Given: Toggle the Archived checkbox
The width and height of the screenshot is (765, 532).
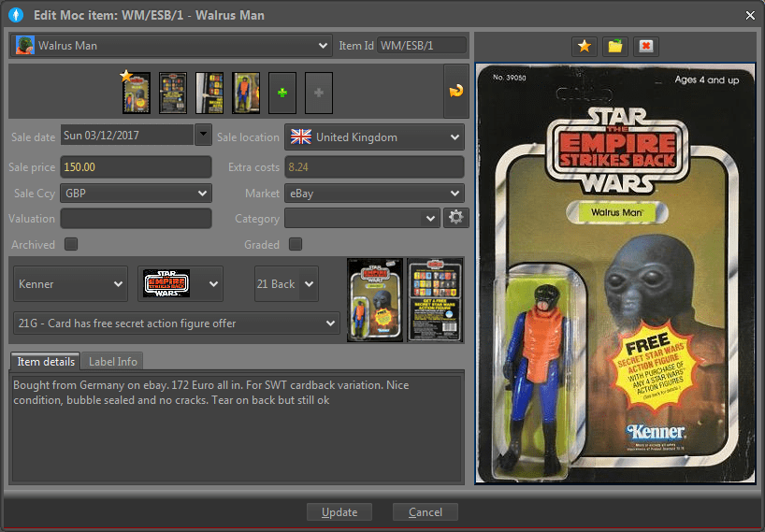Looking at the screenshot, I should coord(71,245).
